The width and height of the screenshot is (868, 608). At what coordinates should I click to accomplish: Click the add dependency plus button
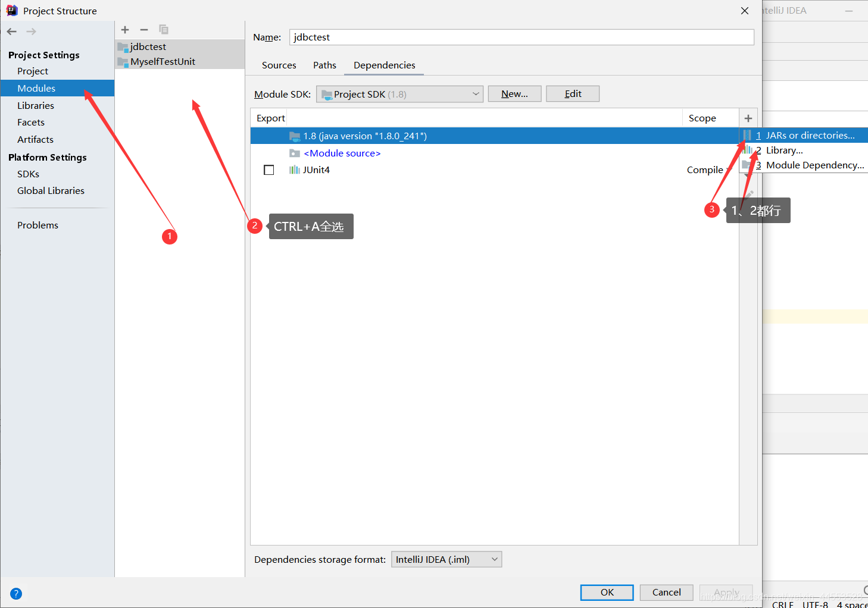pos(748,118)
